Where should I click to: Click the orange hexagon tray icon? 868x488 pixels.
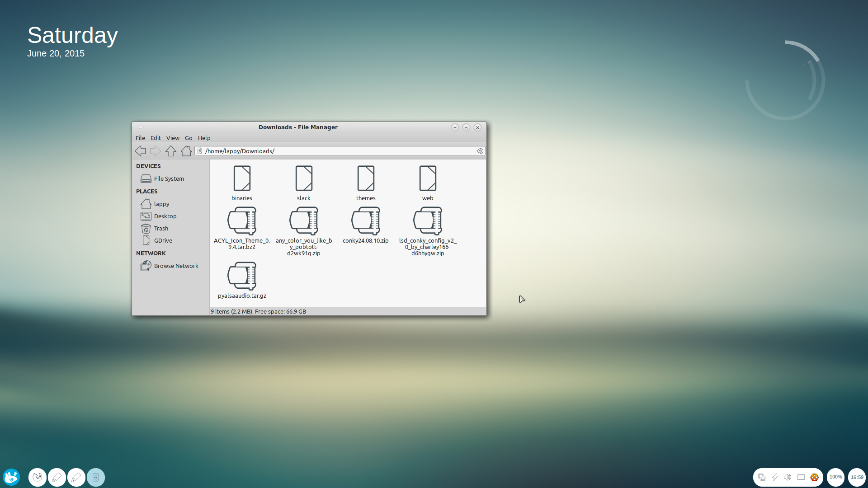pos(814,477)
